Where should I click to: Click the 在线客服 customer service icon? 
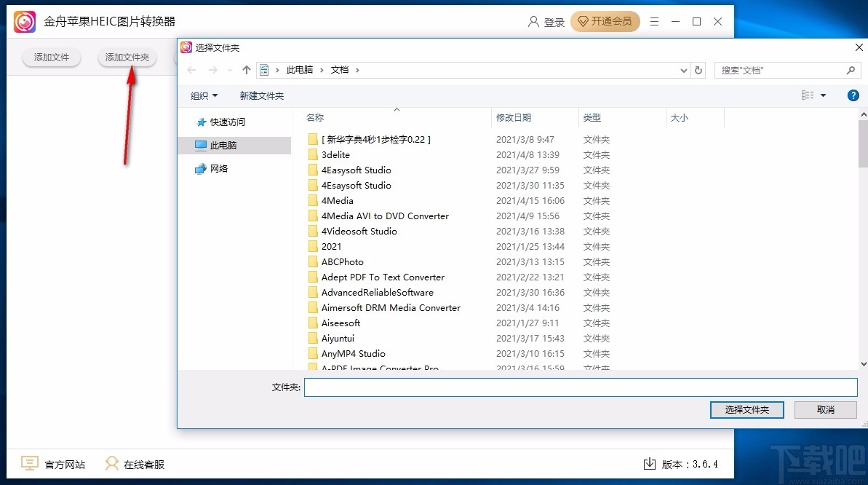[x=111, y=463]
